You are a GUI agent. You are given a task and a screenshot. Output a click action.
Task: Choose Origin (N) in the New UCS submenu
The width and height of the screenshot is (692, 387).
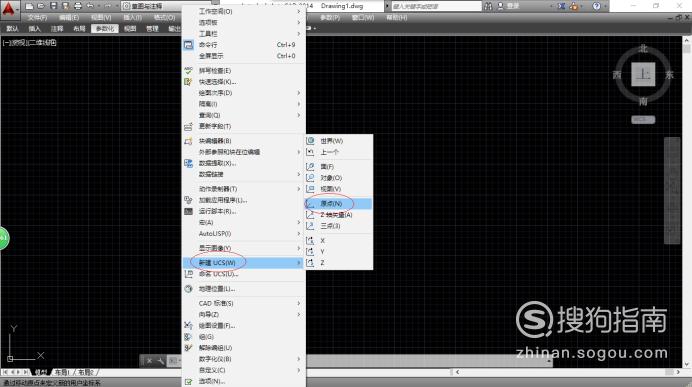point(339,203)
